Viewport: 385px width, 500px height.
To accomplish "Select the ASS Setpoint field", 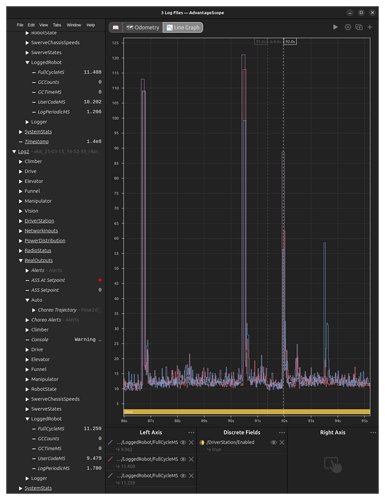I will pos(45,290).
